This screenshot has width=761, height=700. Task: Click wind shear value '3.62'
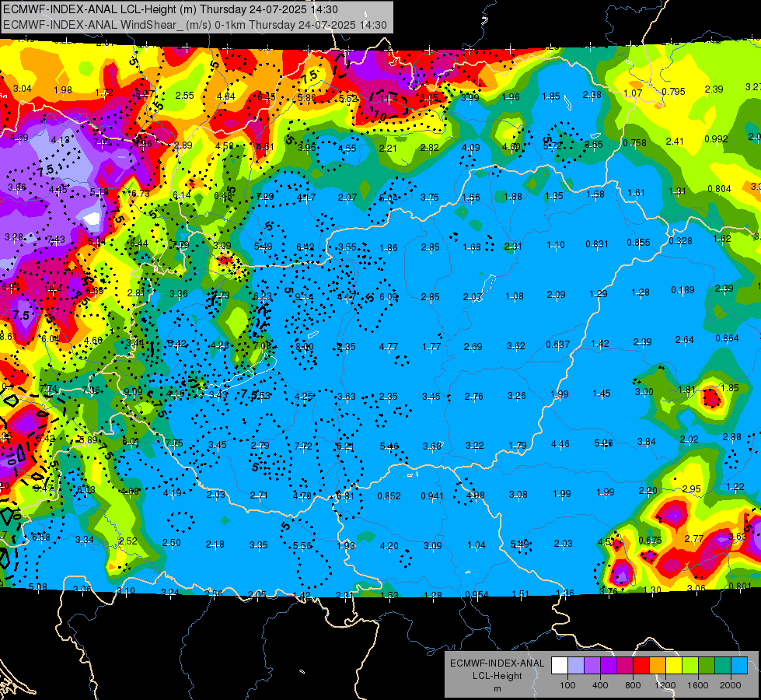[516, 346]
